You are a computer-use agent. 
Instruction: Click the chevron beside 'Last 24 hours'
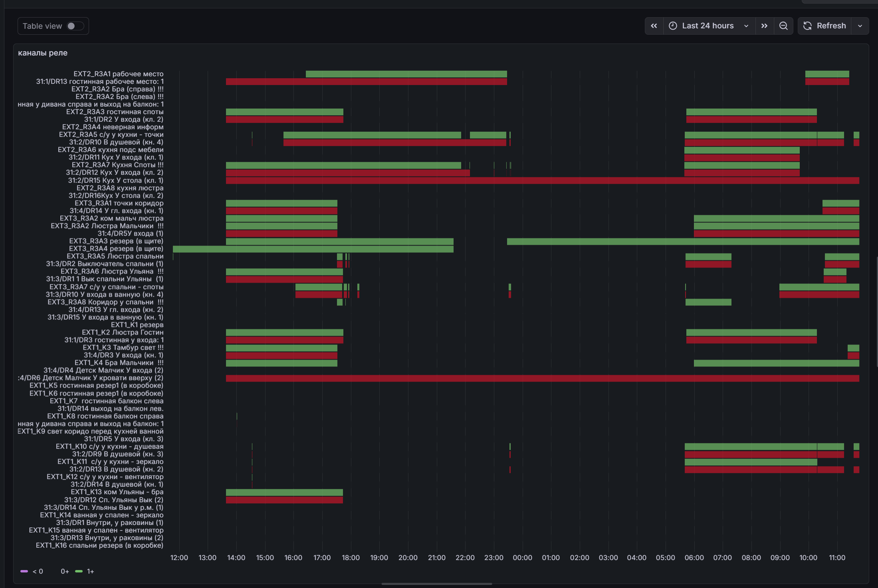[746, 26]
